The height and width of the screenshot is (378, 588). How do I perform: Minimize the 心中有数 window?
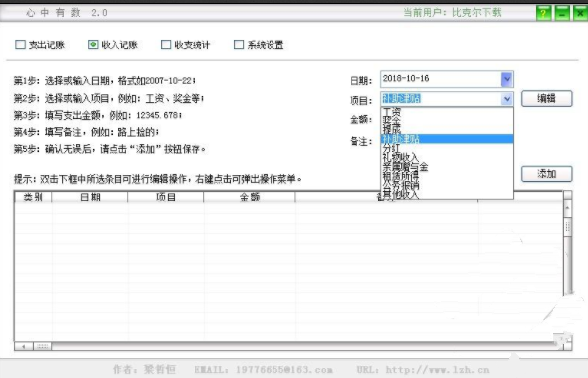pos(562,14)
